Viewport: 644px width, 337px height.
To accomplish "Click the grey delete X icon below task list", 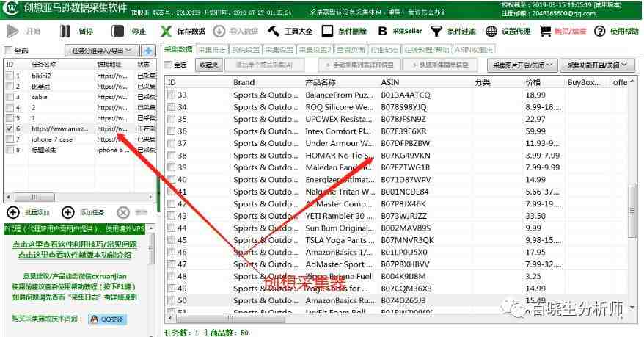I will pyautogui.click(x=122, y=212).
